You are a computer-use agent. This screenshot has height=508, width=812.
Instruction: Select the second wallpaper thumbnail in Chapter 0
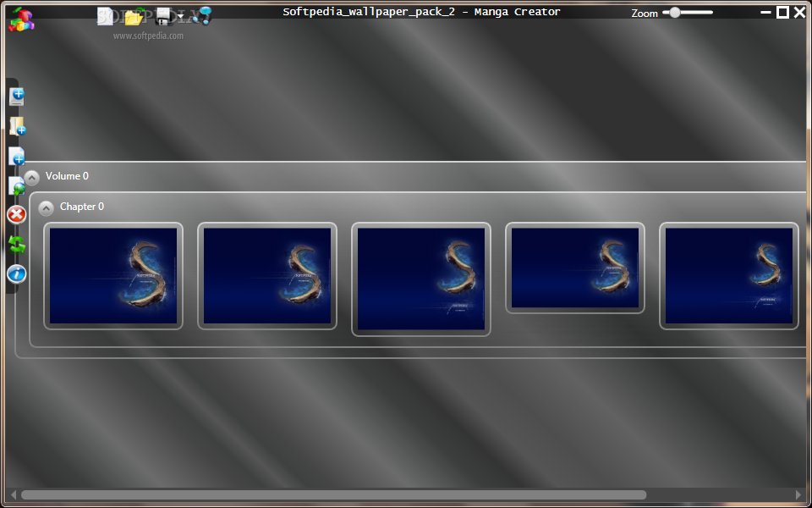tap(267, 276)
